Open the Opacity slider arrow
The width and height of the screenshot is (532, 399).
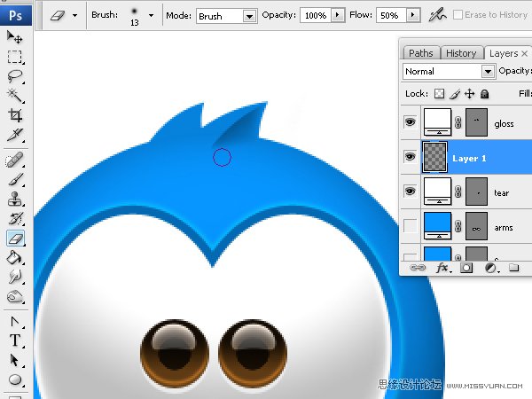(338, 15)
